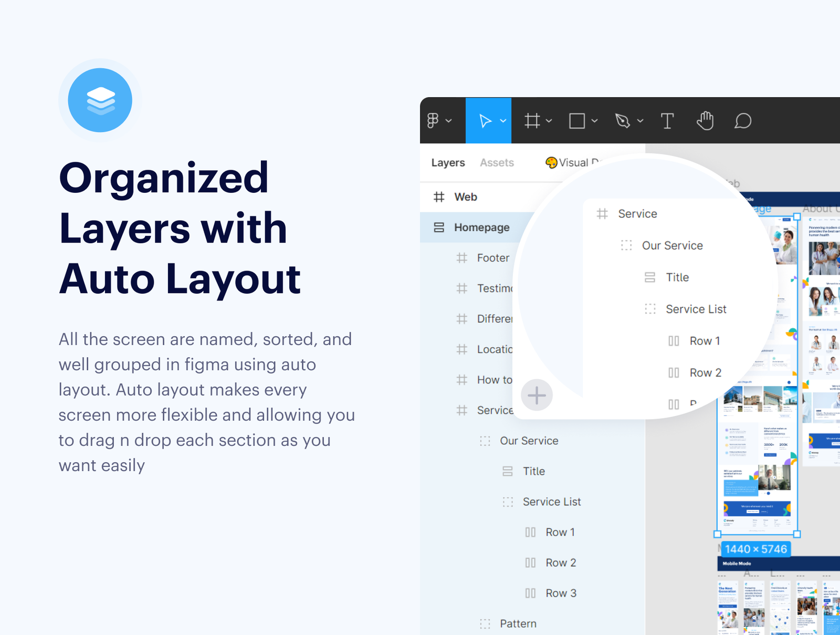
Task: Select the Homepage layer
Action: (x=481, y=227)
